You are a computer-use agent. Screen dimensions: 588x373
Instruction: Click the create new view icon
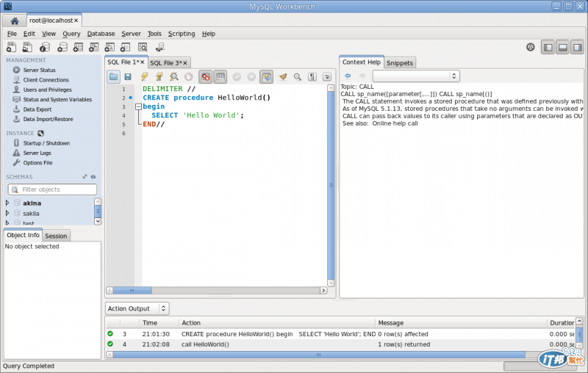[94, 47]
